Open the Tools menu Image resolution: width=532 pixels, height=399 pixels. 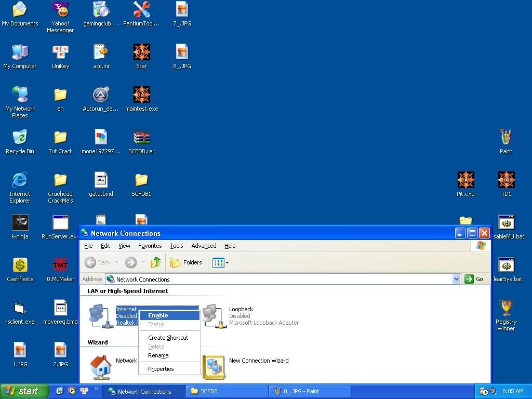(x=177, y=246)
